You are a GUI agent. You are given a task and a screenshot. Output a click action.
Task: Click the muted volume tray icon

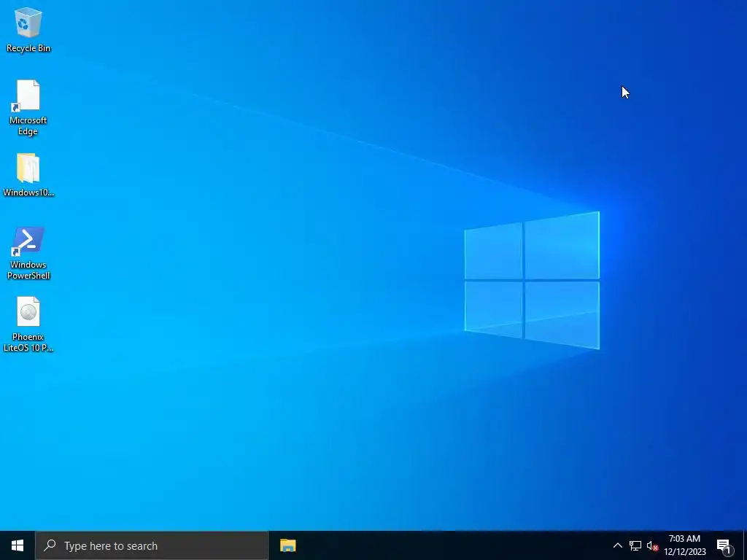click(652, 546)
